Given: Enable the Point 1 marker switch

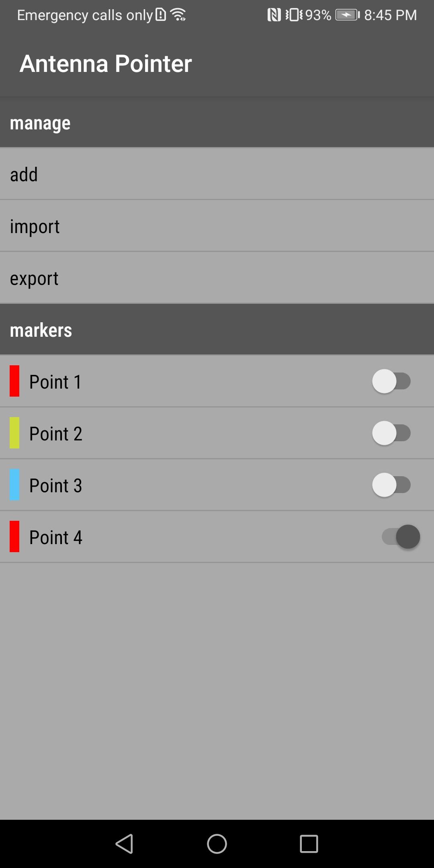Looking at the screenshot, I should (391, 381).
